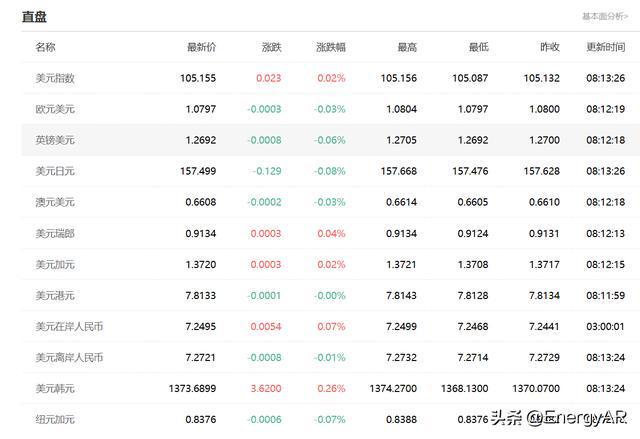Click change value 0.0054 for 美元在岸人民币
This screenshot has height=439, width=640.
[x=266, y=326]
